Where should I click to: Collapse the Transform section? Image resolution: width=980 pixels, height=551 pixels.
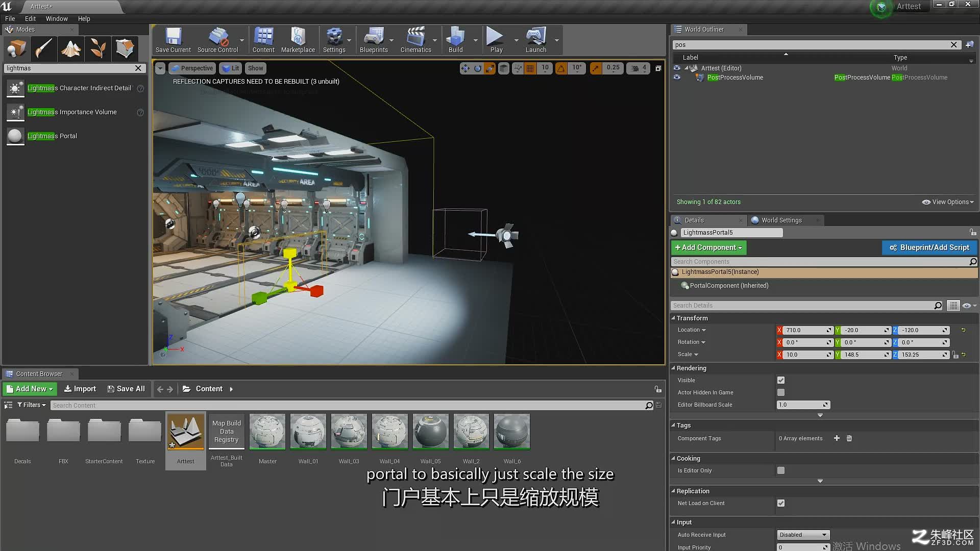673,318
